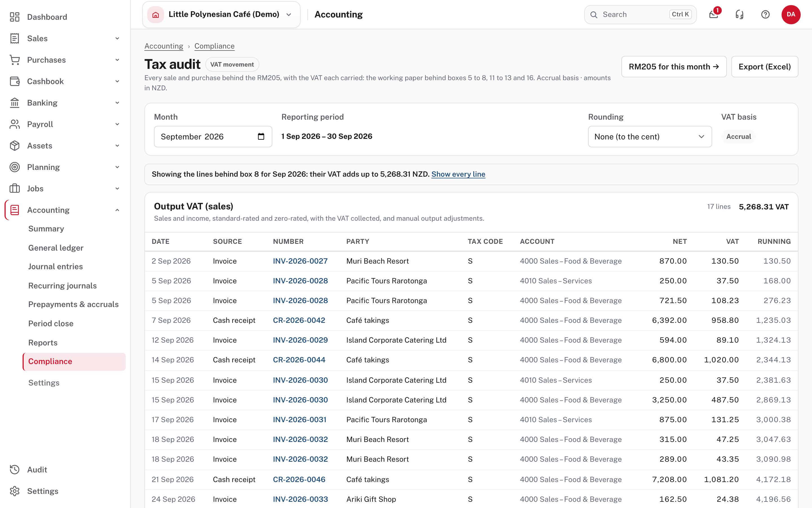This screenshot has width=812, height=508.
Task: Select Compliance submenu item
Action: coord(74,362)
